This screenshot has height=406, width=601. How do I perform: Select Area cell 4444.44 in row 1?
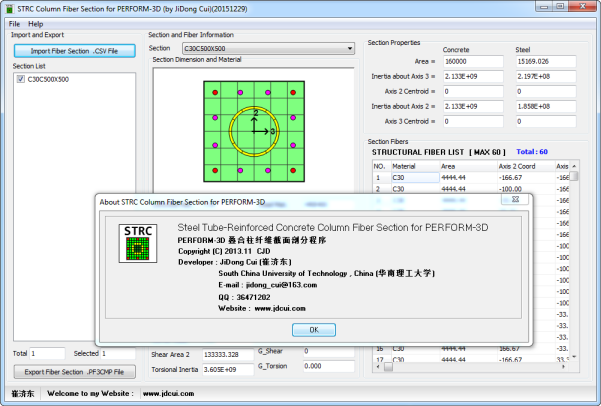click(468, 178)
